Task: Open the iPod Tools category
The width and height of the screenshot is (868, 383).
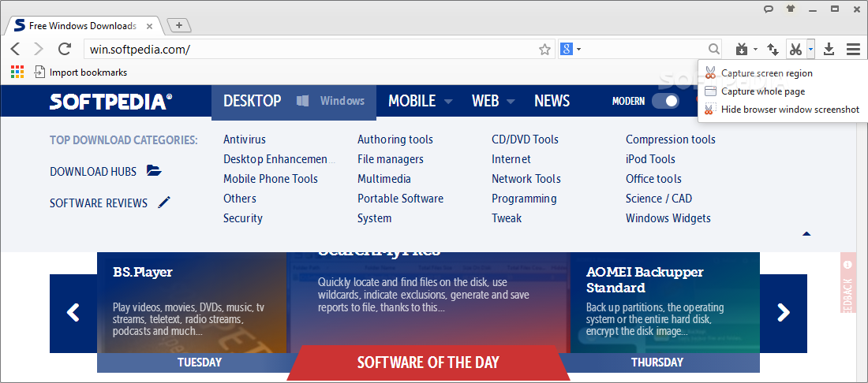Action: (650, 159)
